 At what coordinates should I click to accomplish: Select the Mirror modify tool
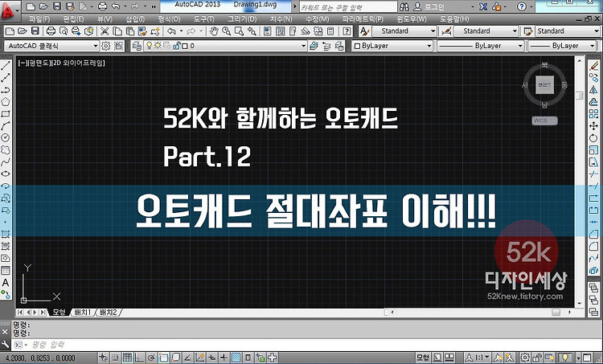pos(594,90)
